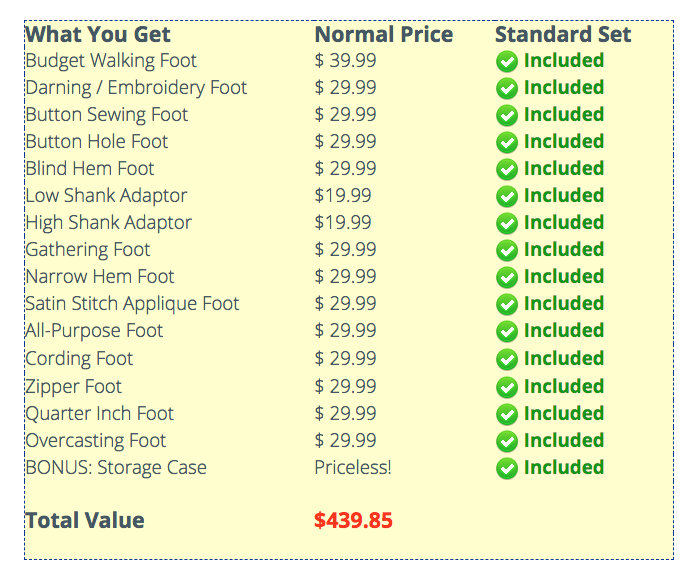The height and width of the screenshot is (584, 700).
Task: Click the green check for Blind Hem Foot
Action: [507, 169]
